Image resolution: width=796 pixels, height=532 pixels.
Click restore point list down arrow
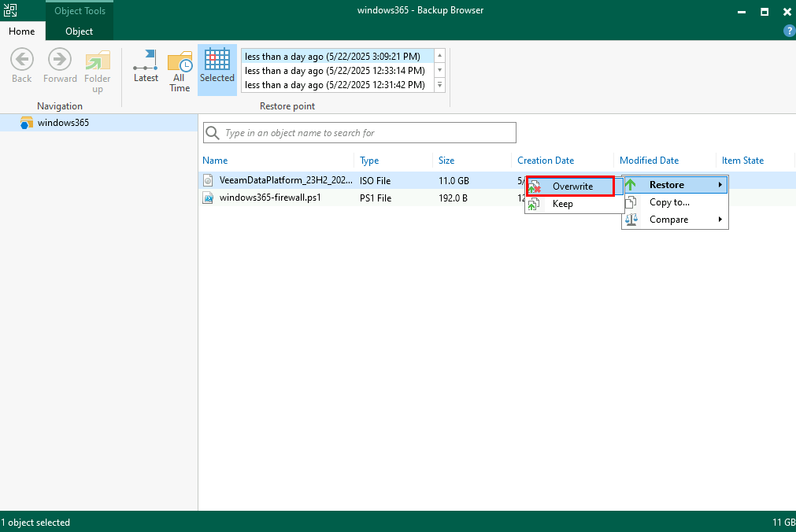[439, 70]
